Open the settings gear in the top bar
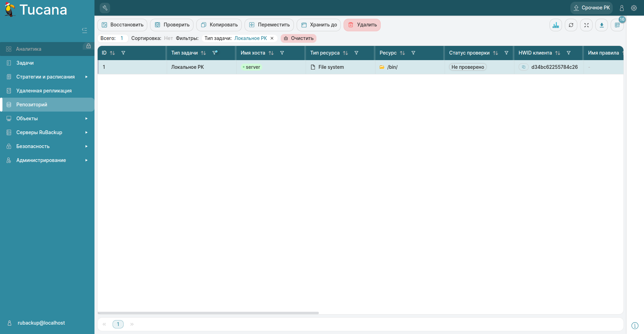644x334 pixels. [x=634, y=8]
